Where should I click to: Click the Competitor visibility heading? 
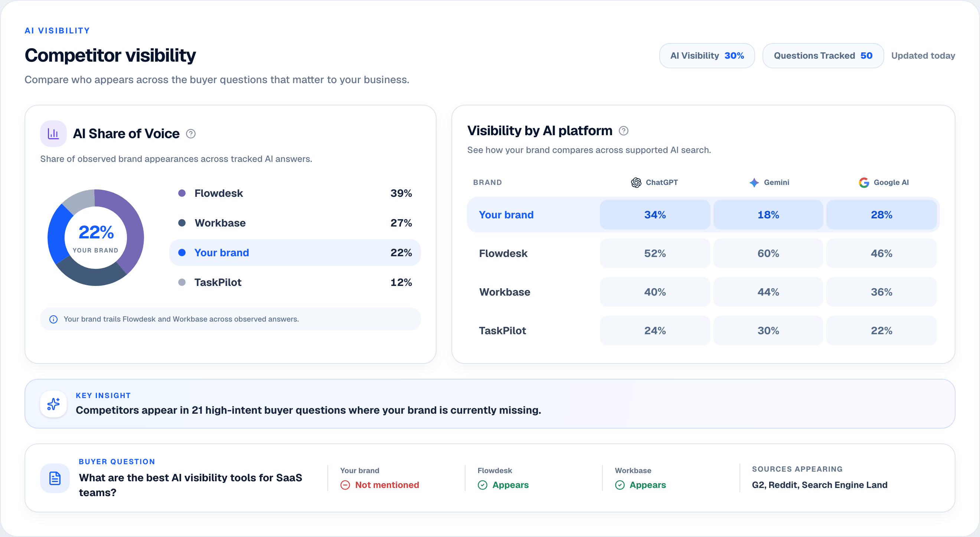(x=110, y=56)
